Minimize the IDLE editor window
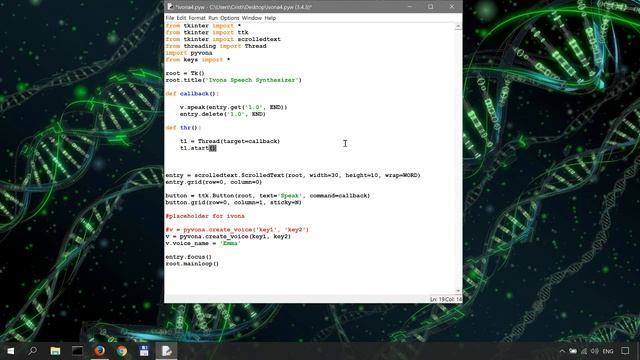Image resolution: width=640 pixels, height=360 pixels. pos(410,7)
